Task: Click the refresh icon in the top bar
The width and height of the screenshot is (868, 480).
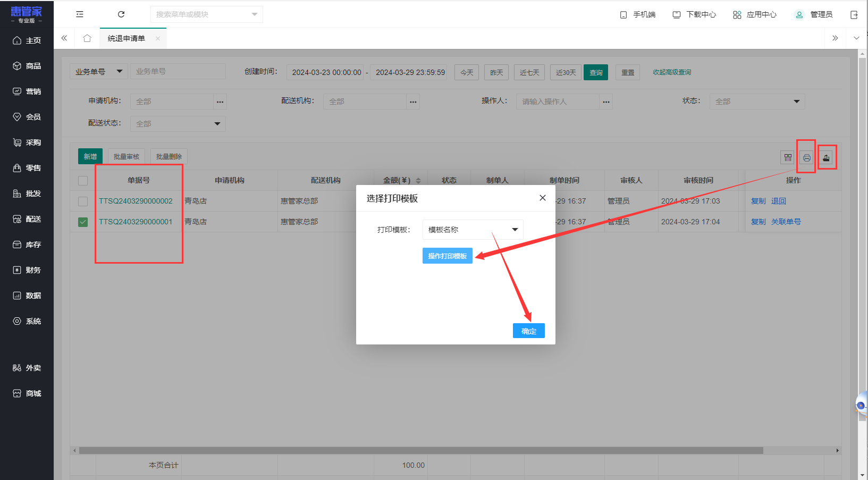Action: click(x=121, y=14)
